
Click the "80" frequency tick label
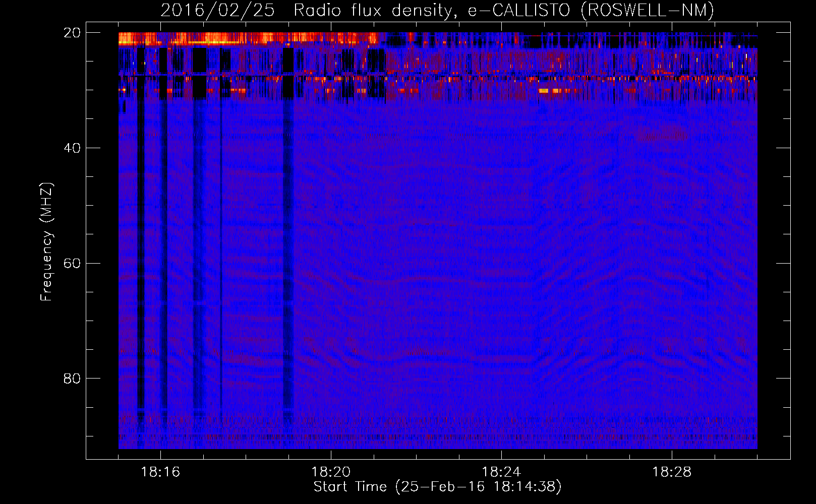pos(72,379)
